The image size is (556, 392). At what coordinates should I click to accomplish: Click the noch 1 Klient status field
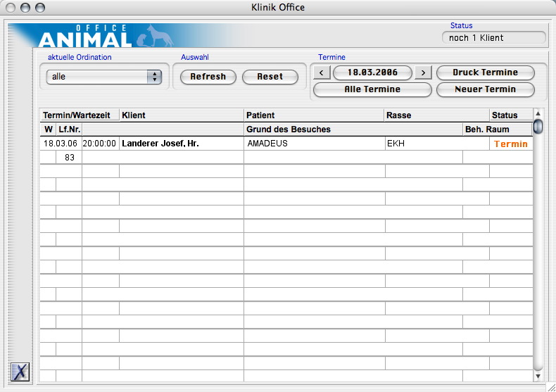[493, 38]
